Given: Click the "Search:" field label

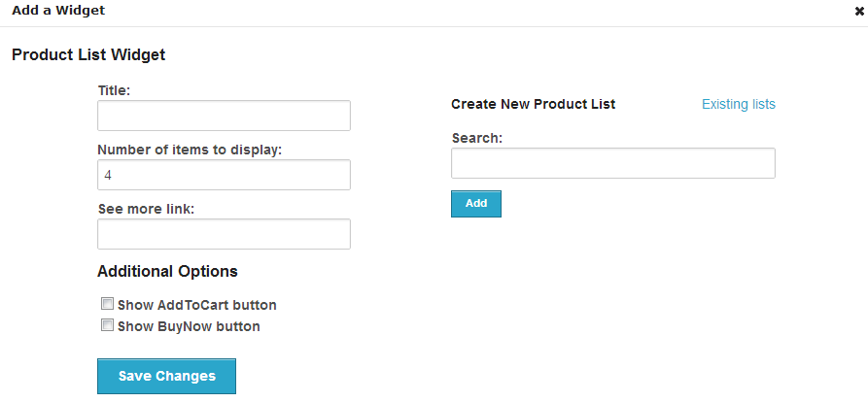Looking at the screenshot, I should 477,138.
